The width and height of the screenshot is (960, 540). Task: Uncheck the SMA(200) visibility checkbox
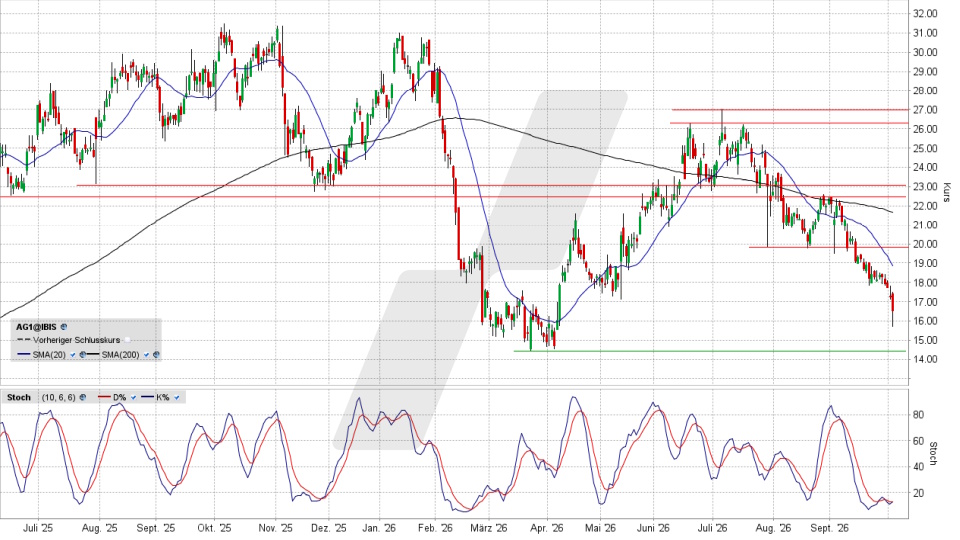click(146, 354)
